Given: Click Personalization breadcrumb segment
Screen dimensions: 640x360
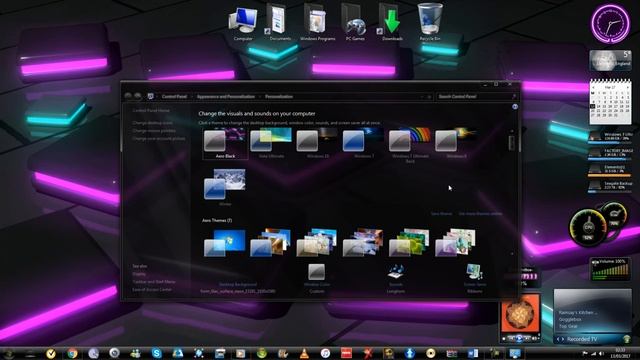Looking at the screenshot, I should tap(279, 97).
